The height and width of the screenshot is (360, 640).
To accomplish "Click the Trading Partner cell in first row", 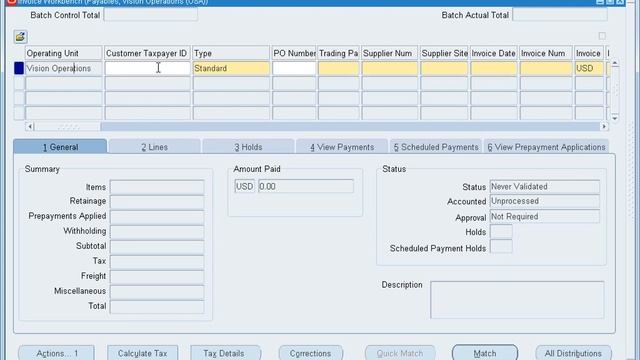I will tap(338, 68).
